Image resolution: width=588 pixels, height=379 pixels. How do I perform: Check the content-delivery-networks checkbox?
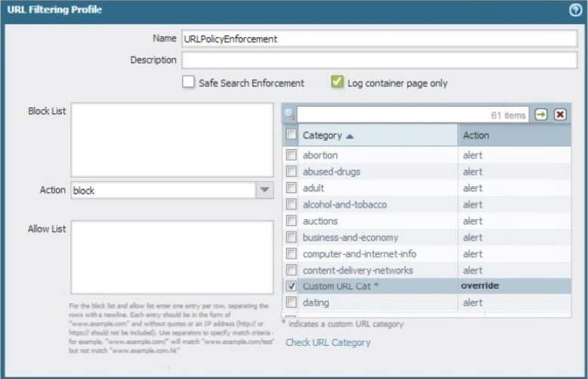(291, 270)
